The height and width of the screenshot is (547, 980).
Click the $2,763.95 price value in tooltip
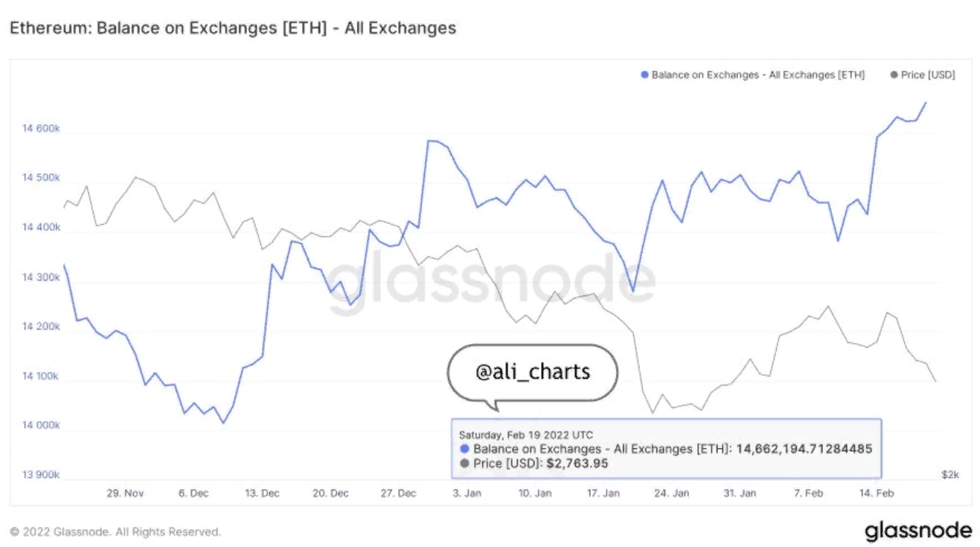[x=568, y=464]
